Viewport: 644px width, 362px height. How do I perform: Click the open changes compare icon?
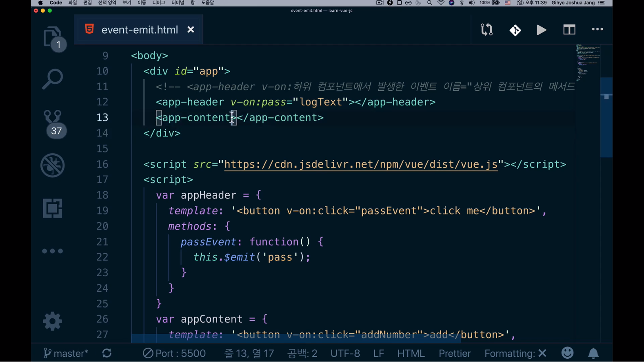[x=486, y=30]
